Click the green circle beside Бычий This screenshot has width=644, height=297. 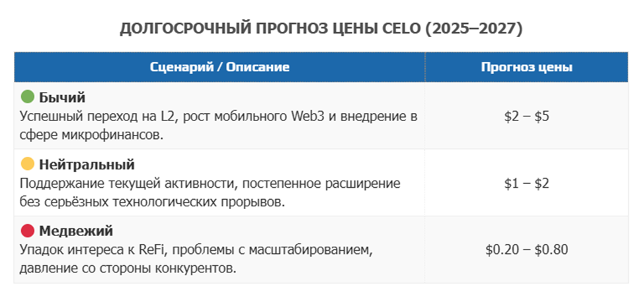pos(27,97)
